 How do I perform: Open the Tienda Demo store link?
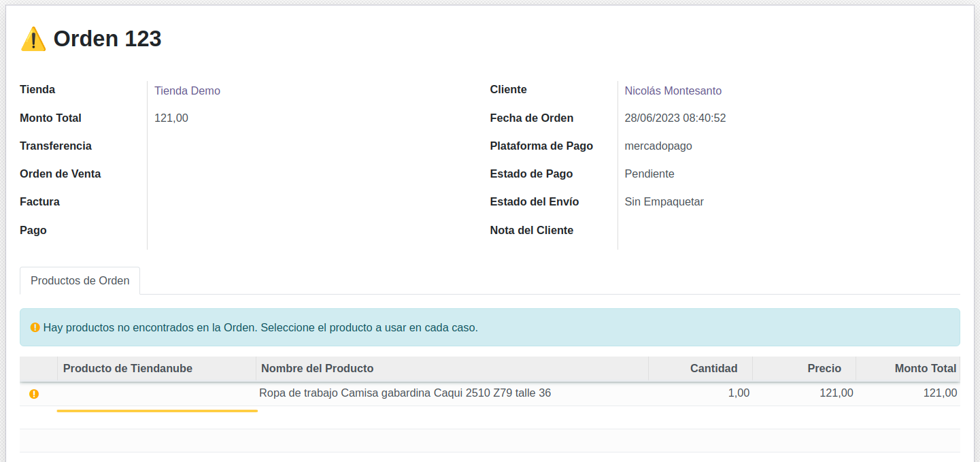click(x=187, y=90)
